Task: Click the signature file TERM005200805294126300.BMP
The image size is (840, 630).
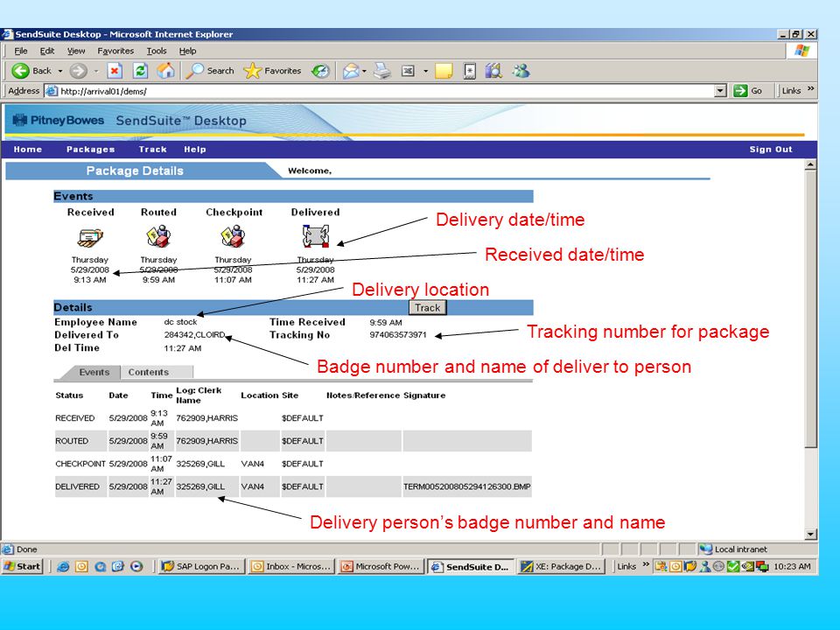Action: coord(466,486)
